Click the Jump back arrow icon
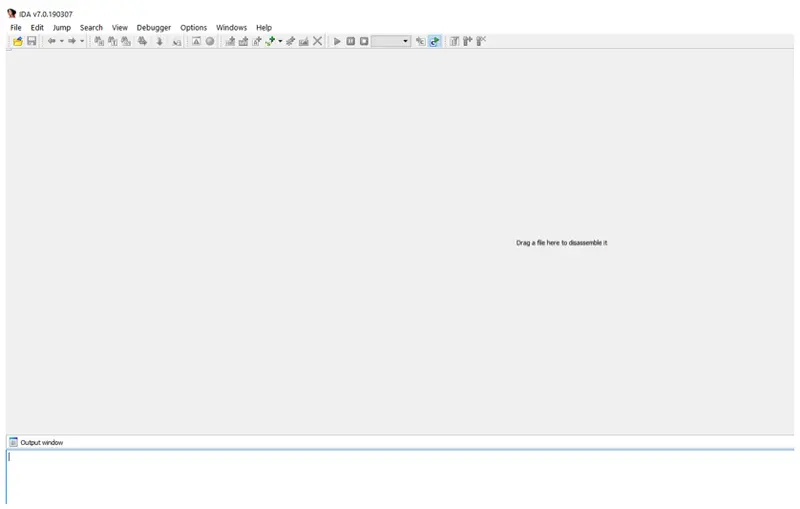800x509 pixels. [x=52, y=41]
